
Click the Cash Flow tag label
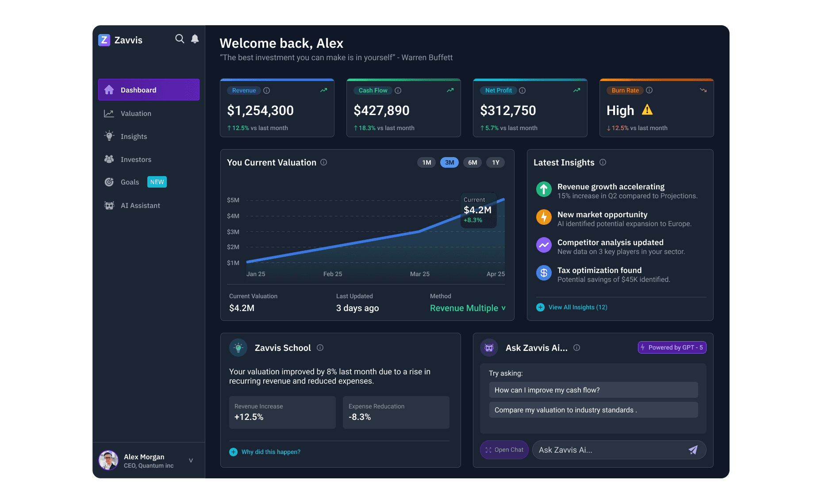[x=373, y=90]
